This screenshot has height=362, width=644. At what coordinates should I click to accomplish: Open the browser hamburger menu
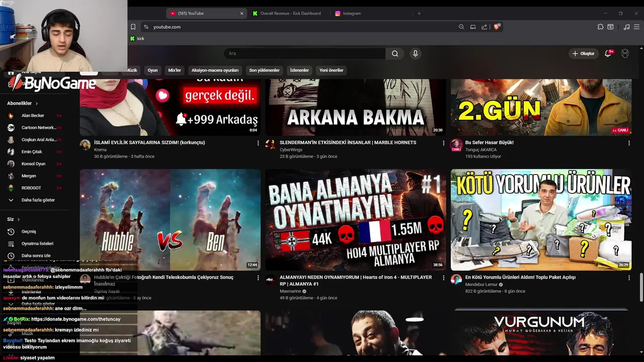coord(636,27)
